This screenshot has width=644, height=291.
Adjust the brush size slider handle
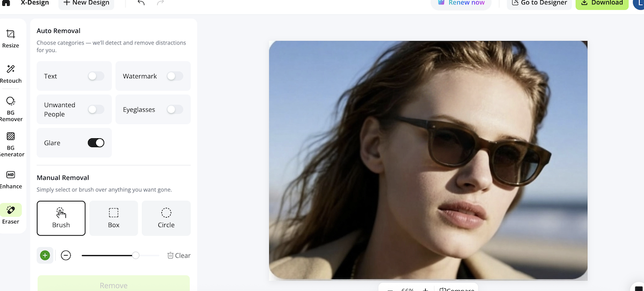tap(136, 256)
